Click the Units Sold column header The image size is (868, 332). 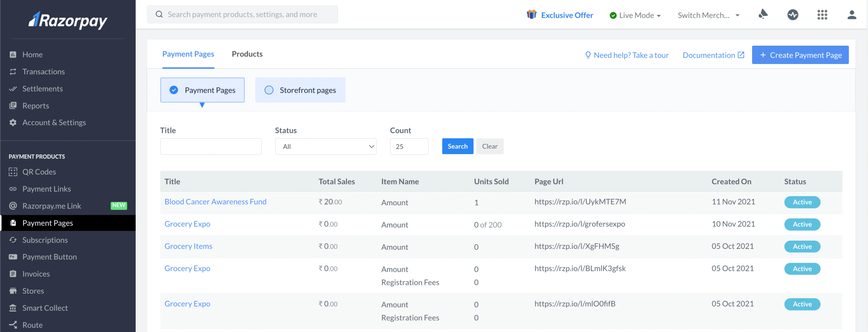tap(491, 182)
